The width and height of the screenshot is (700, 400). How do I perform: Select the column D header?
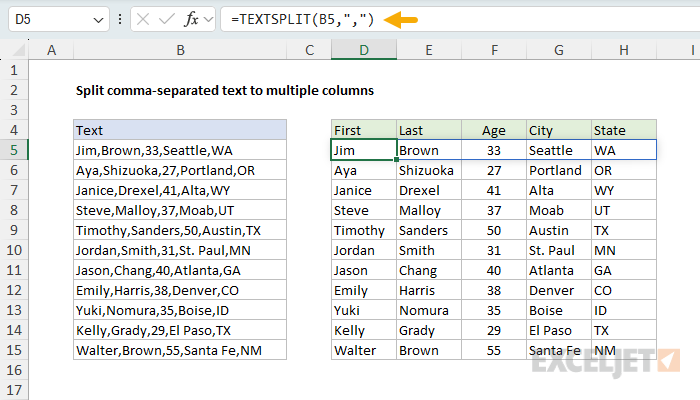point(363,50)
